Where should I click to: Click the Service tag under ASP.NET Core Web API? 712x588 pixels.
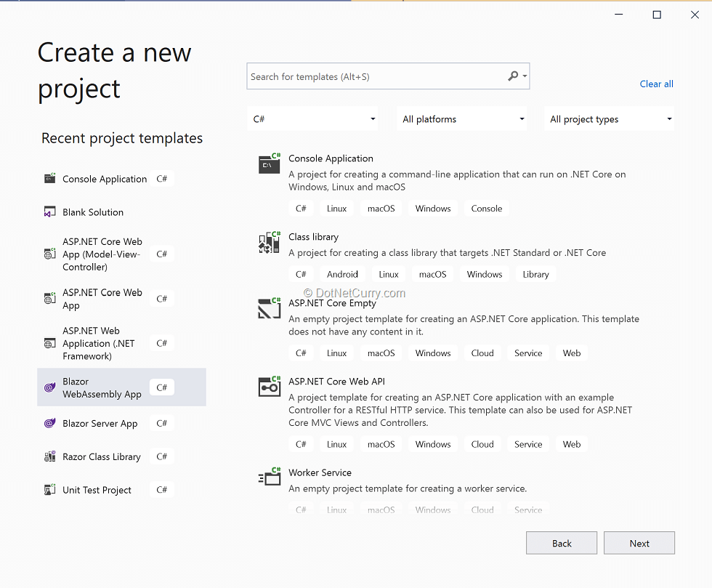528,444
